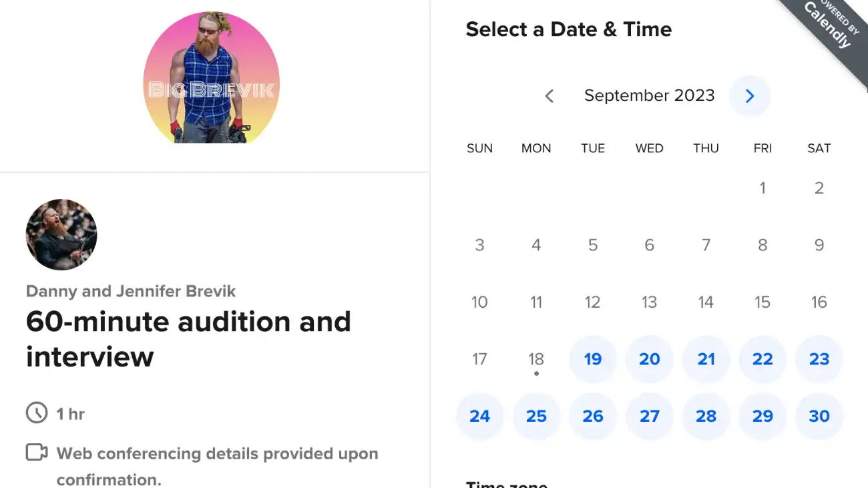The height and width of the screenshot is (488, 868).
Task: Pick Thursday September 21
Action: tap(706, 359)
